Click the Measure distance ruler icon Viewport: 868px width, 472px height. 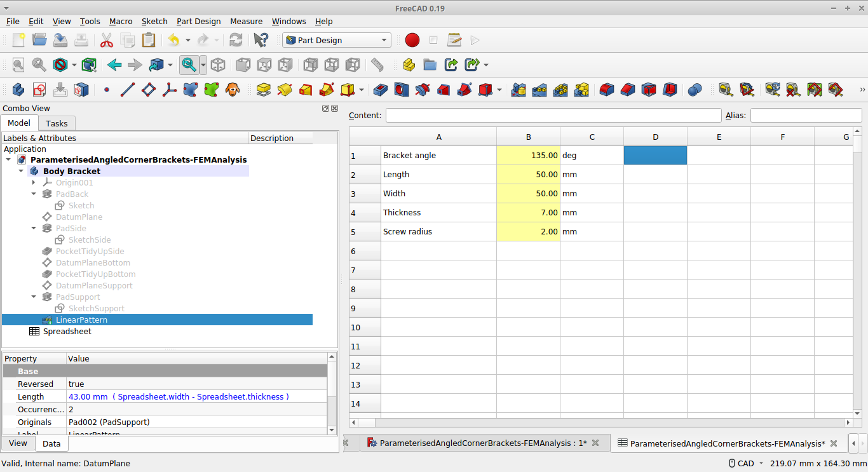click(377, 65)
